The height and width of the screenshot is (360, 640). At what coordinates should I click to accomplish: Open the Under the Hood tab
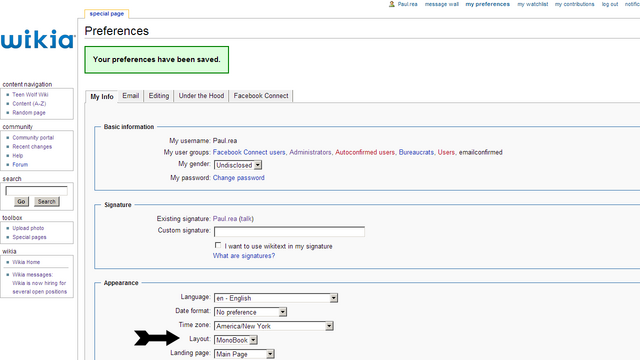tap(201, 96)
